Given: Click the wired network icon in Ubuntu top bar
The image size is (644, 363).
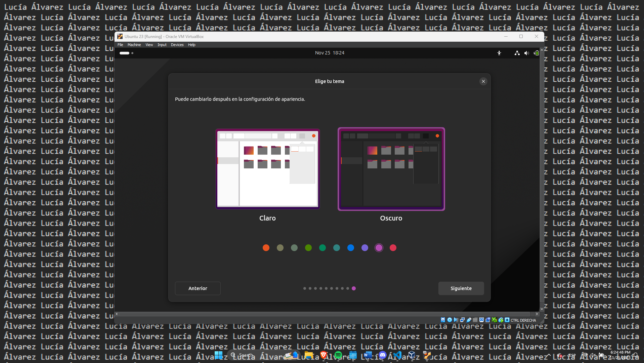Looking at the screenshot, I should pyautogui.click(x=517, y=53).
